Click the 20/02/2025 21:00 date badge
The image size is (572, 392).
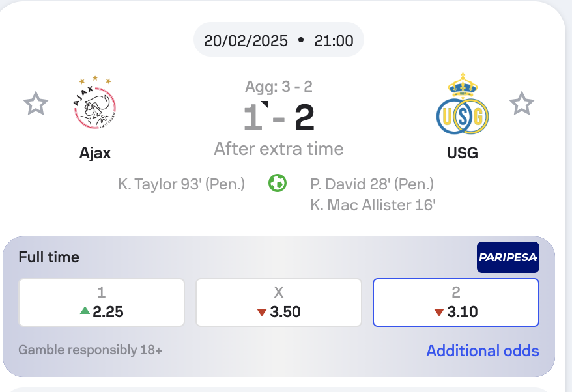279,40
